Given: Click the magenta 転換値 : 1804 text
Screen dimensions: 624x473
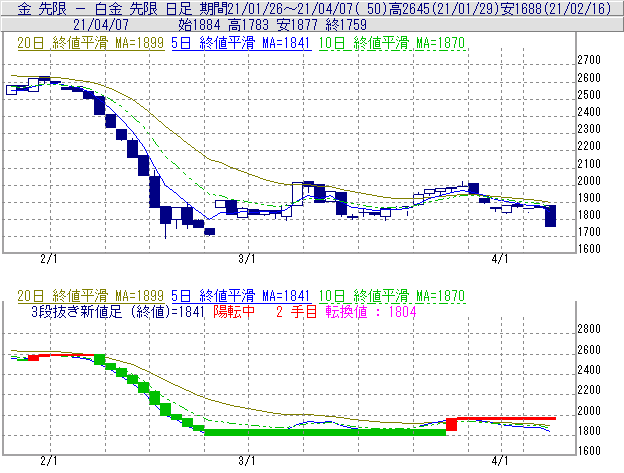Looking at the screenshot, I should 371,311.
